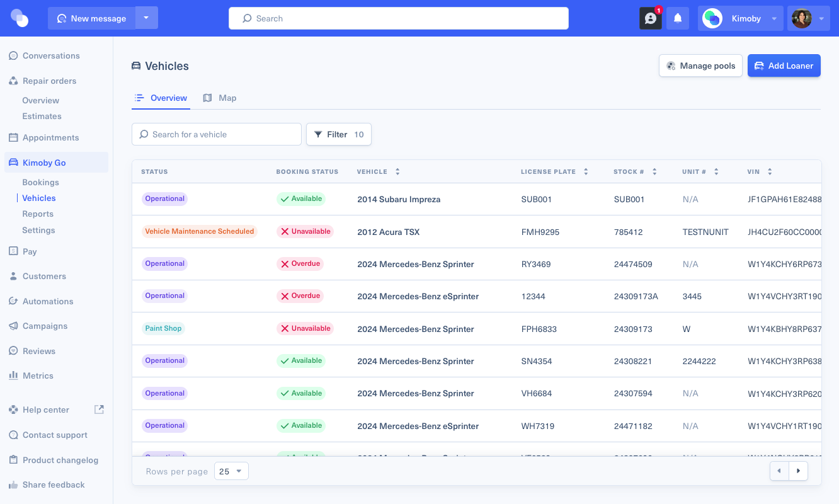This screenshot has width=839, height=504.
Task: Select Vehicles in the sidebar
Action: click(39, 198)
